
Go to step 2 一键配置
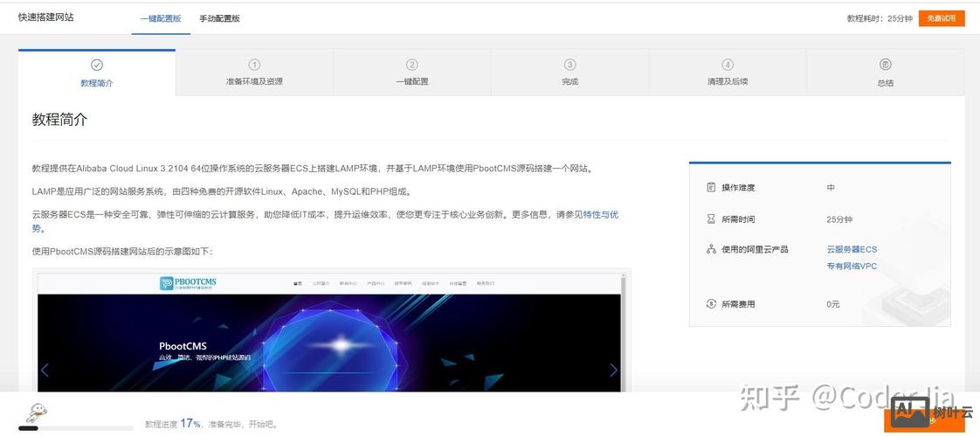point(412,73)
